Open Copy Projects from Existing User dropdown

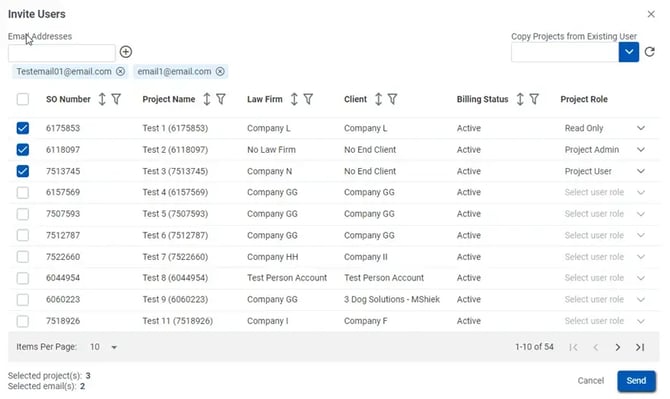pos(629,52)
